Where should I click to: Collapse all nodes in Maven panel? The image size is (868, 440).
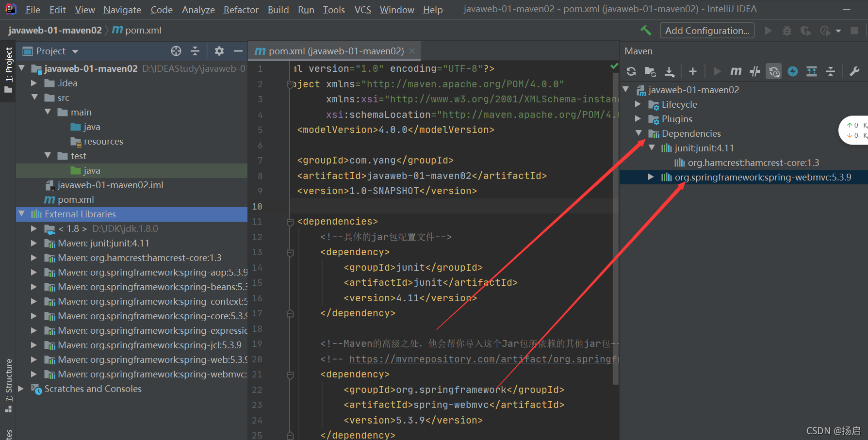pyautogui.click(x=831, y=71)
